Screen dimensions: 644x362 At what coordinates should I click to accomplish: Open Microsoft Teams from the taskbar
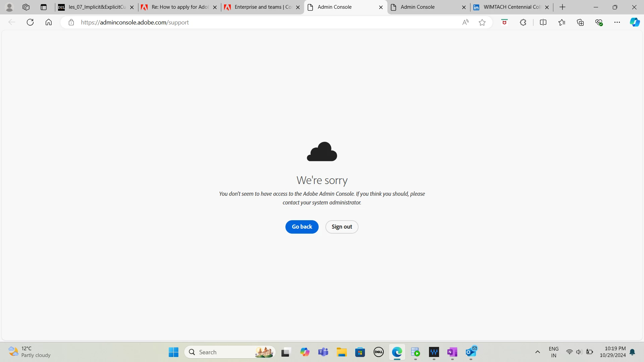pos(323,352)
